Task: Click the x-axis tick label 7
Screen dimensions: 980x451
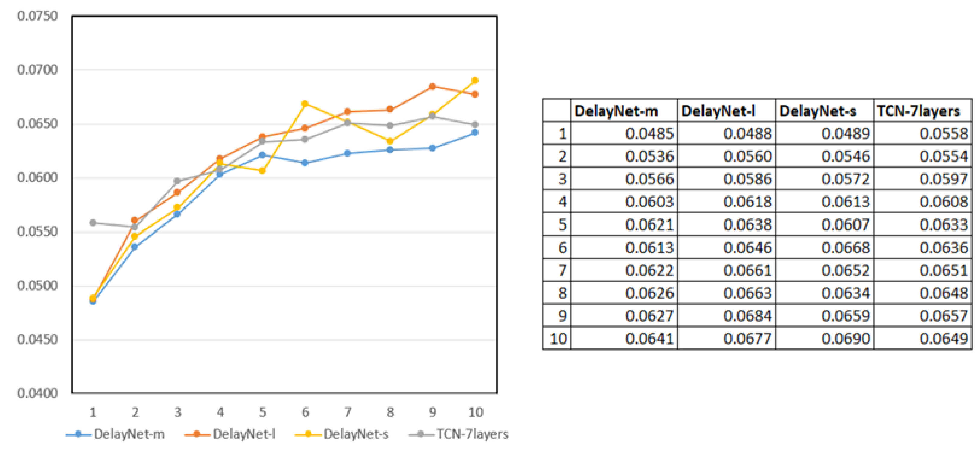Action: click(347, 412)
